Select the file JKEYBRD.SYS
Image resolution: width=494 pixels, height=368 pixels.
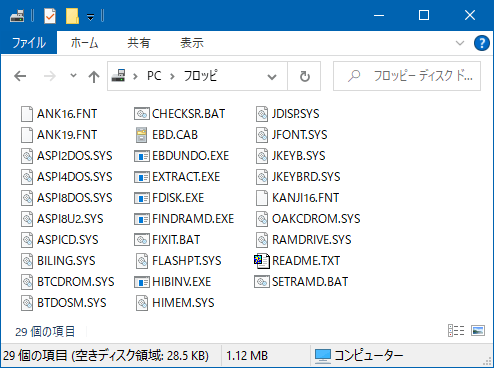298,177
